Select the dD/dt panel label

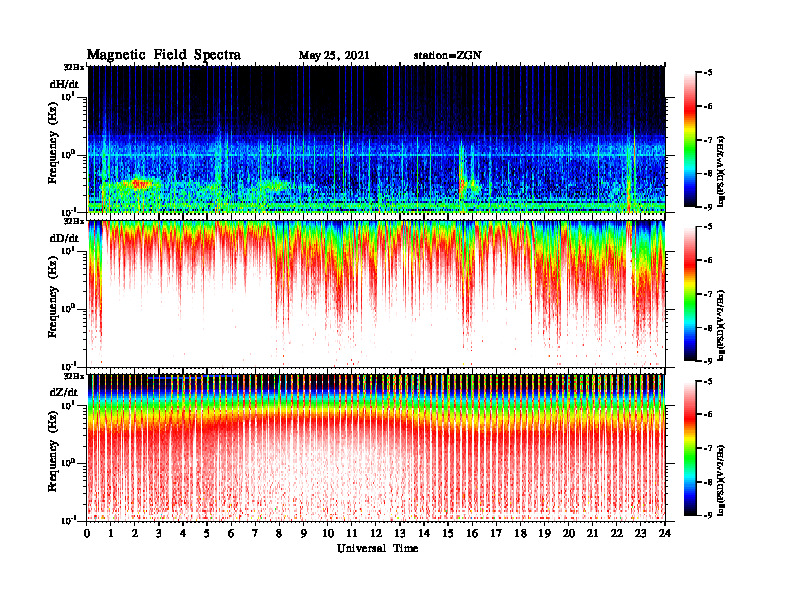[64, 238]
